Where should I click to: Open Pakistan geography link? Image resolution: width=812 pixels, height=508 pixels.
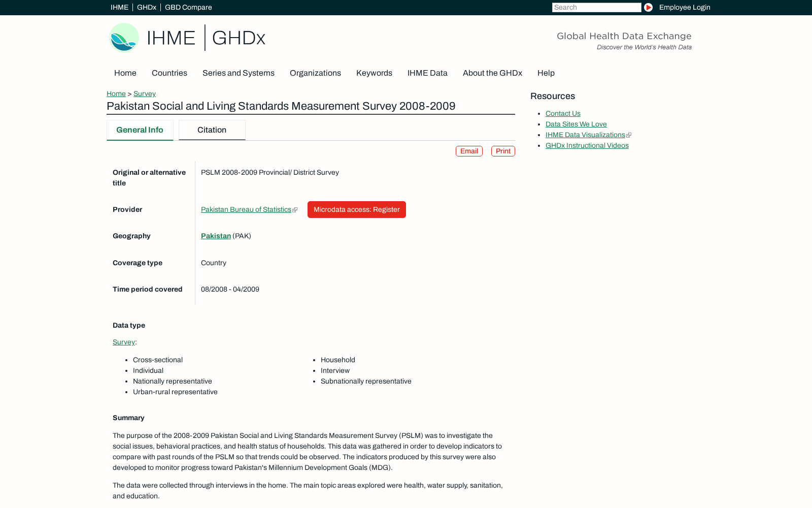point(216,236)
